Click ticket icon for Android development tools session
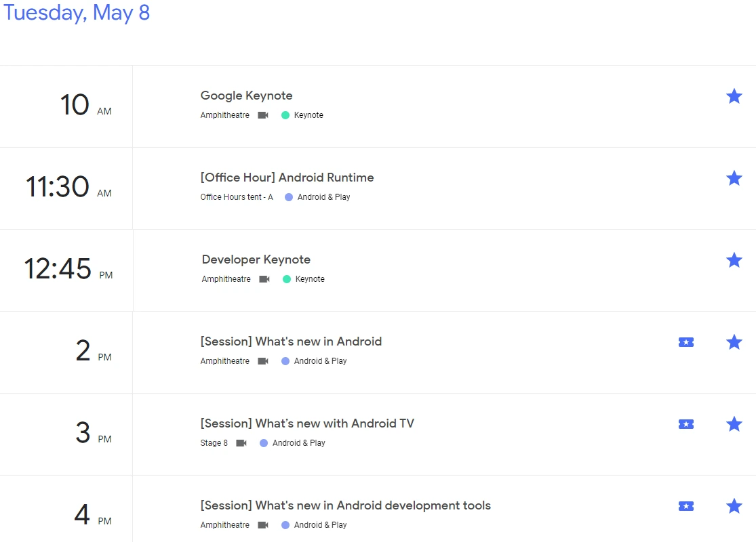This screenshot has width=756, height=542. [686, 506]
